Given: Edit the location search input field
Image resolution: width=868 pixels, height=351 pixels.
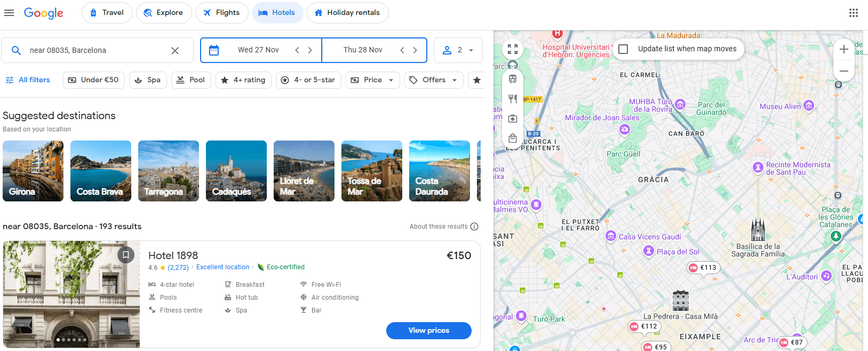Looking at the screenshot, I should tap(96, 51).
